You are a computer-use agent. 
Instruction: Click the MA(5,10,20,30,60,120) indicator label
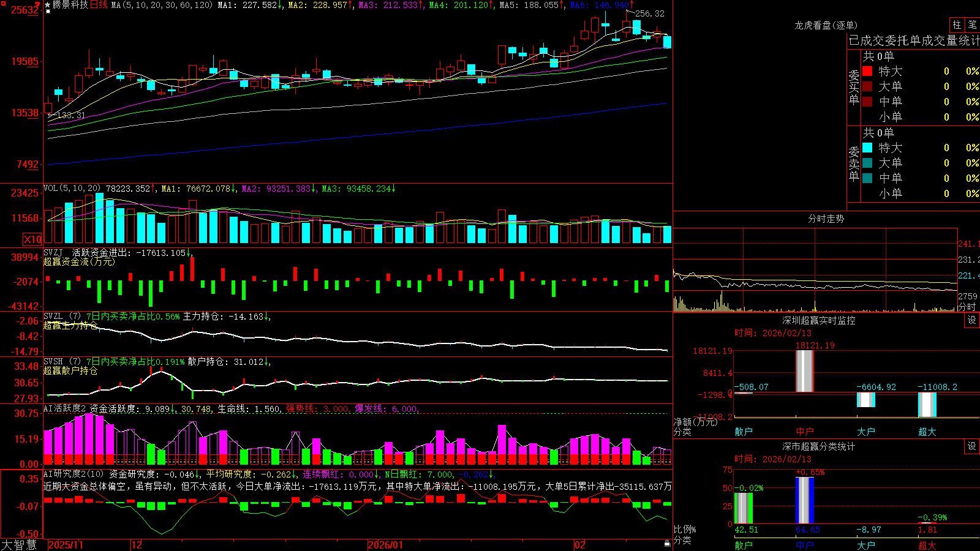162,5
